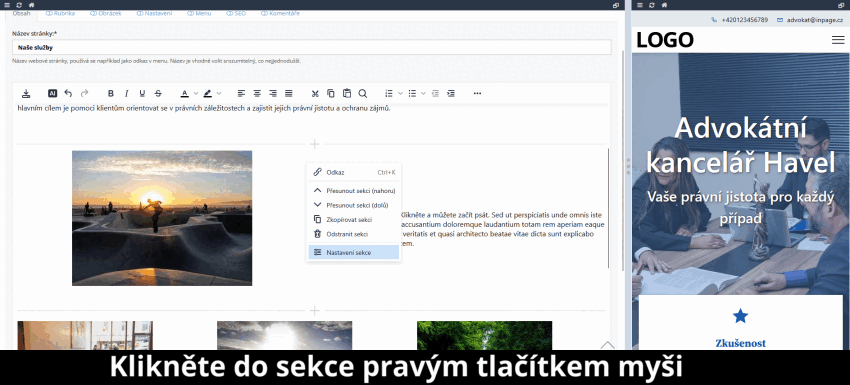
Task: Paste from clipboard icon
Action: 347,93
